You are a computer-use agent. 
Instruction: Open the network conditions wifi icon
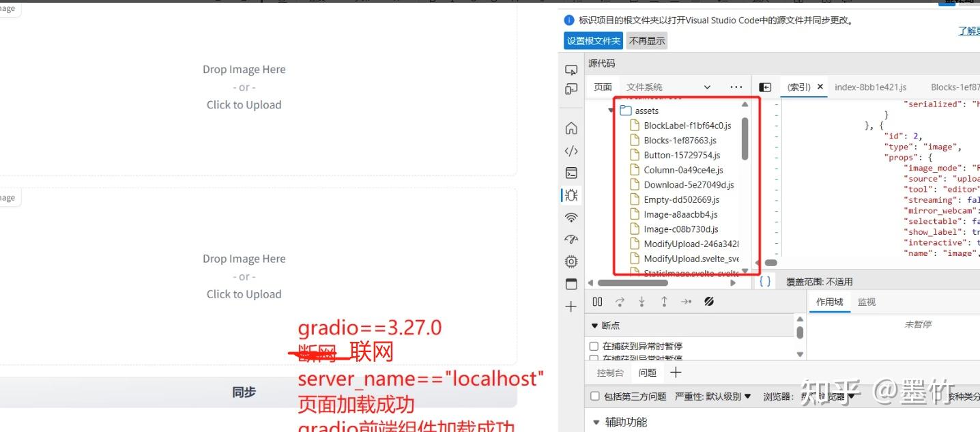pyautogui.click(x=571, y=217)
